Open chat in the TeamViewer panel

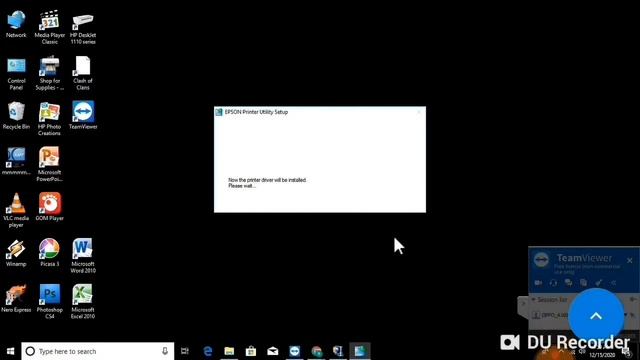click(x=568, y=282)
